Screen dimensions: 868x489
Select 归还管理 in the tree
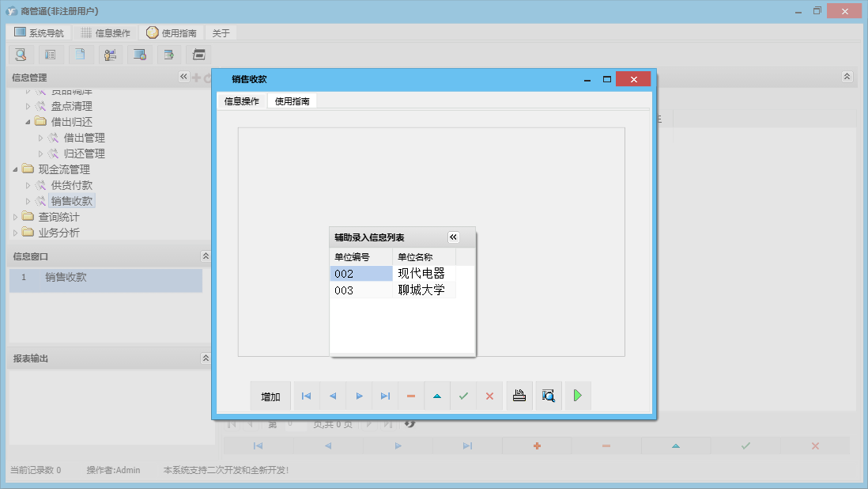[x=84, y=154]
